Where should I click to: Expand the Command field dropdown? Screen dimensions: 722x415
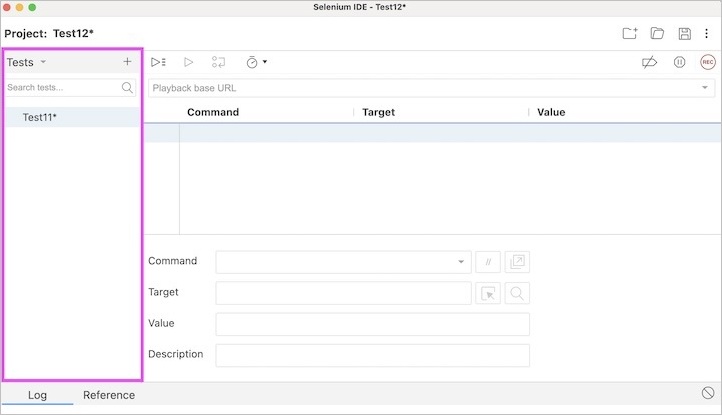[462, 262]
